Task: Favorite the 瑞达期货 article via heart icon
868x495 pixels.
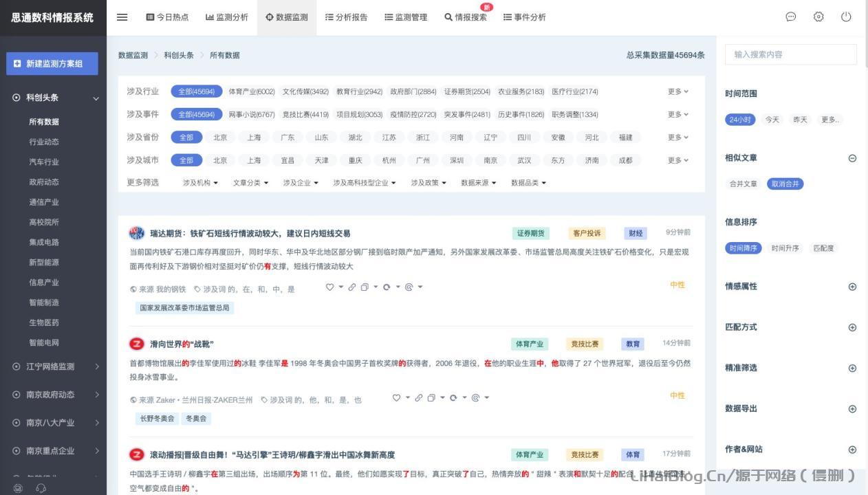Action: [330, 287]
